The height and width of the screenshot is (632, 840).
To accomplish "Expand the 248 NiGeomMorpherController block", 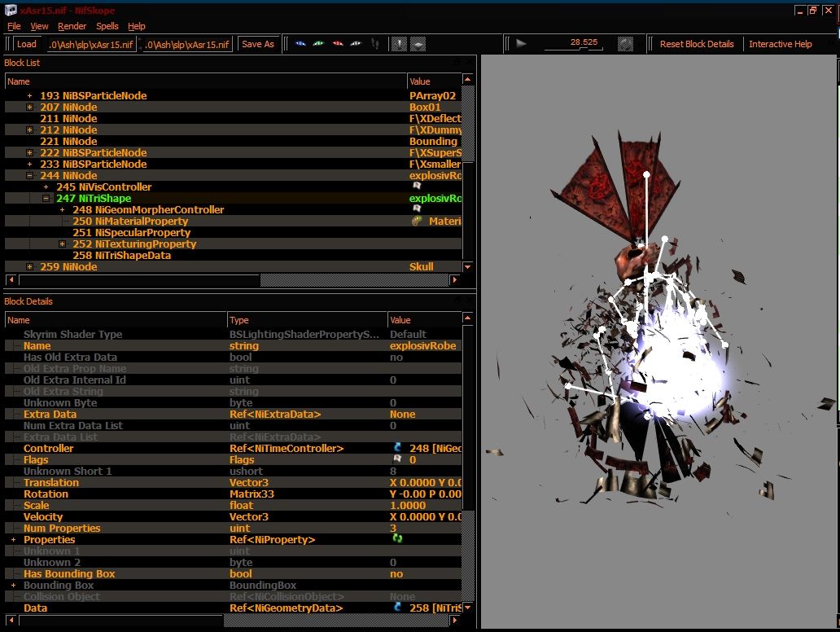I will pyautogui.click(x=62, y=210).
